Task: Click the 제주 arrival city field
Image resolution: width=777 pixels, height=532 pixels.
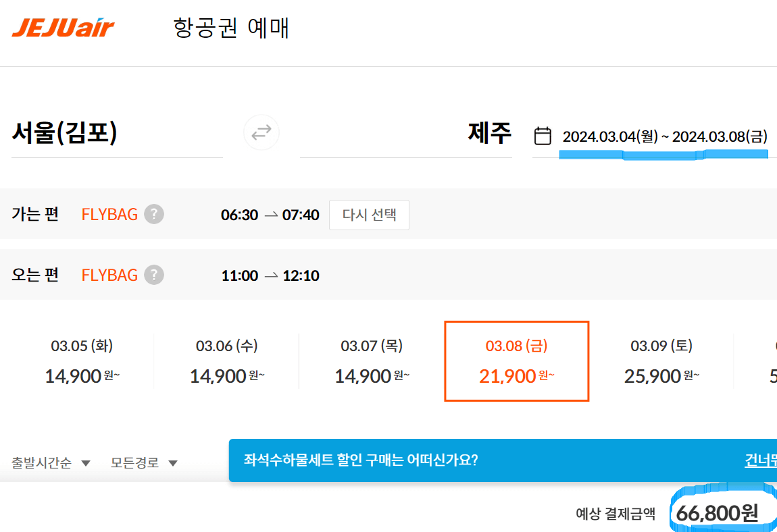Action: [x=490, y=132]
